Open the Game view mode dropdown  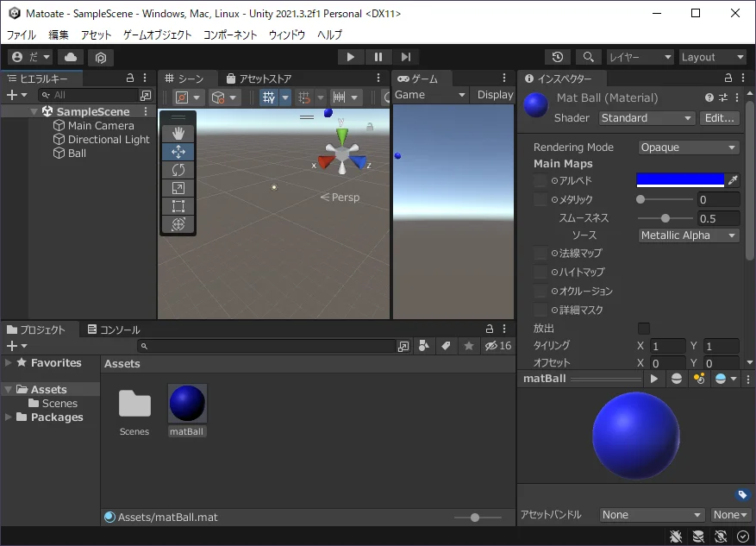point(430,95)
